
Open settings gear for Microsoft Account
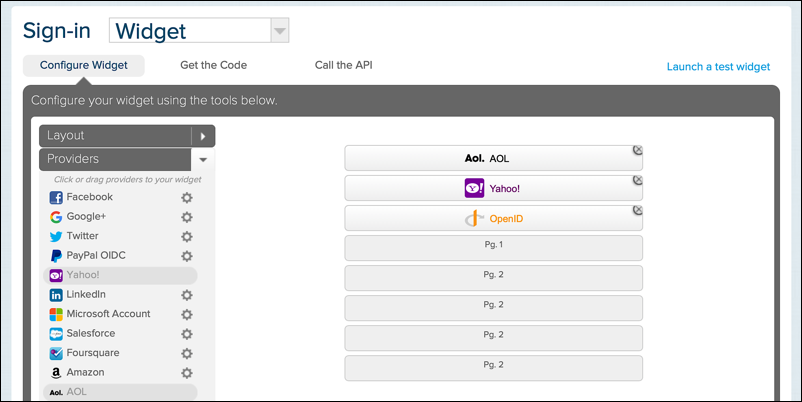pyautogui.click(x=186, y=314)
